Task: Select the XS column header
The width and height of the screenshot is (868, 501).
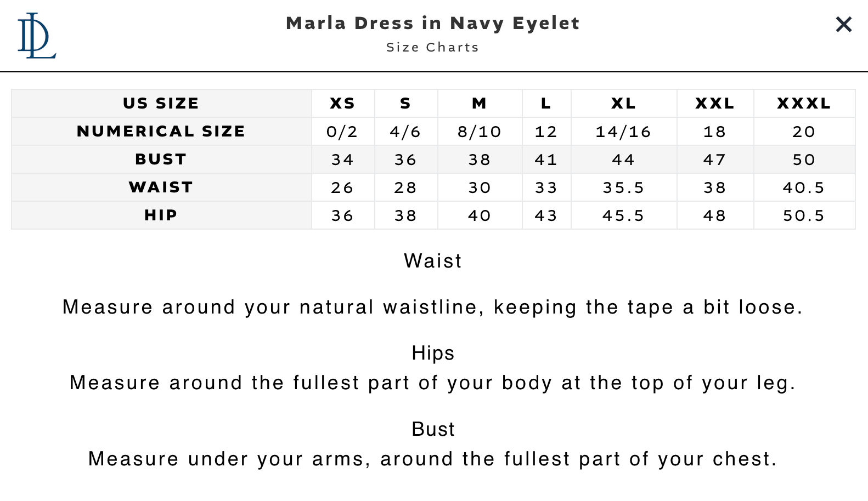Action: [342, 103]
